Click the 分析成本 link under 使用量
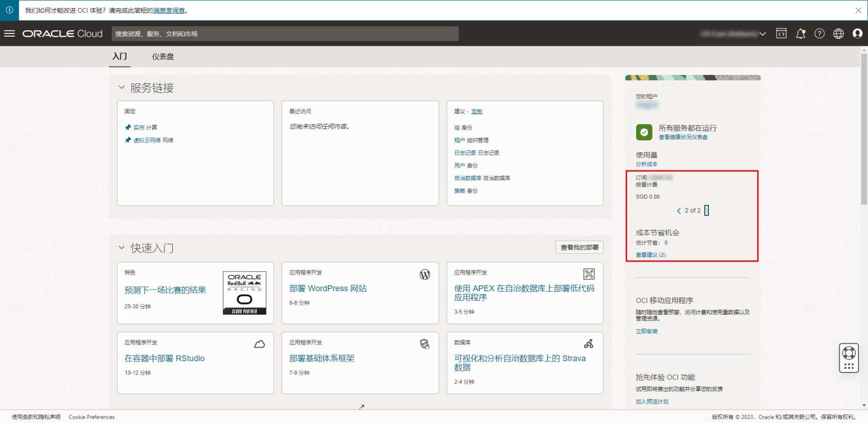The height and width of the screenshot is (423, 868). click(x=646, y=164)
